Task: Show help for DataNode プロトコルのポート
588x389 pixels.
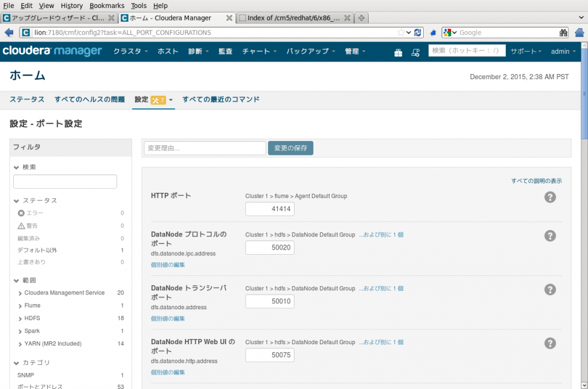Action: [550, 236]
